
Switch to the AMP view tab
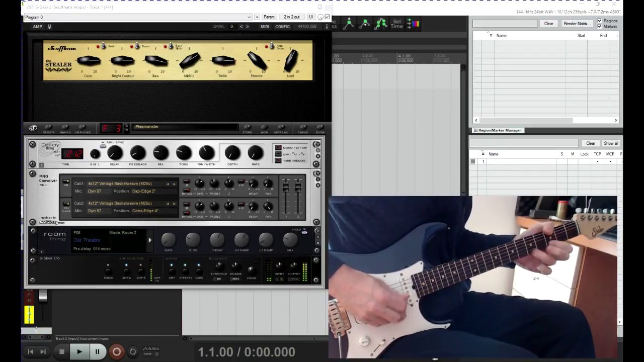(37, 27)
